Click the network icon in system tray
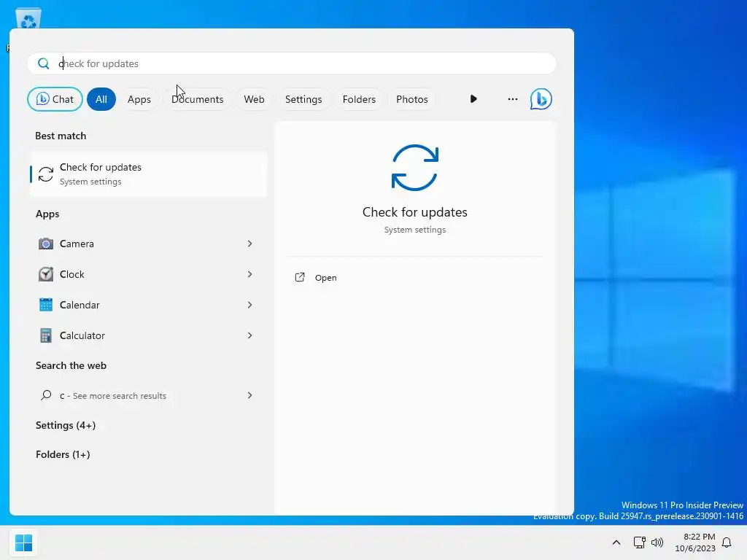Screen dimensions: 747x560 click(x=639, y=542)
